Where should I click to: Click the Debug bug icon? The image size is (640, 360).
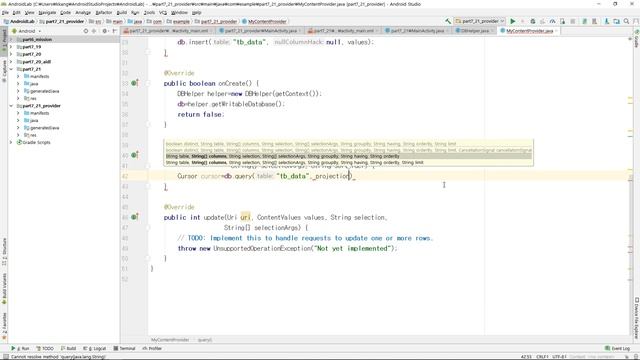point(533,21)
